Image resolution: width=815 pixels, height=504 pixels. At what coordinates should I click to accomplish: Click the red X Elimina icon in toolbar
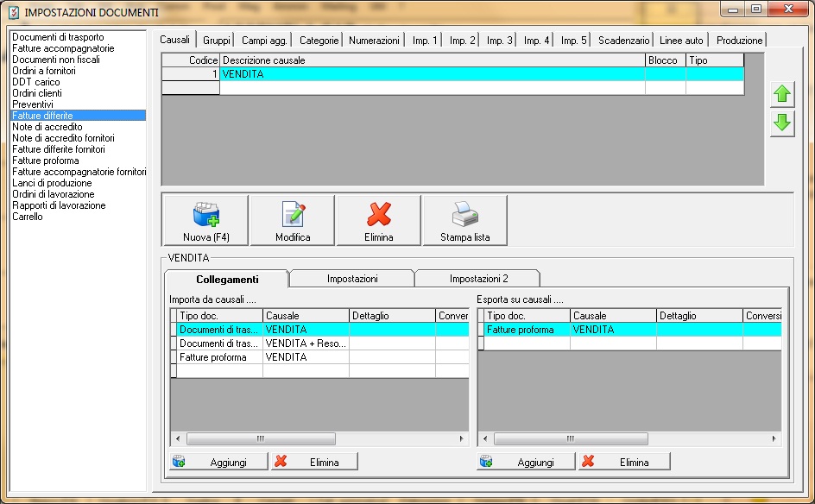pos(379,214)
